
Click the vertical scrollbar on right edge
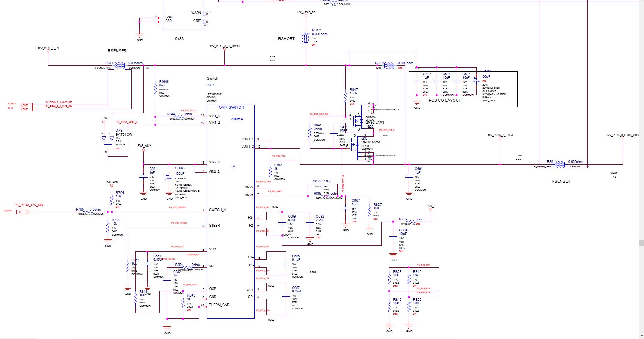point(641,243)
